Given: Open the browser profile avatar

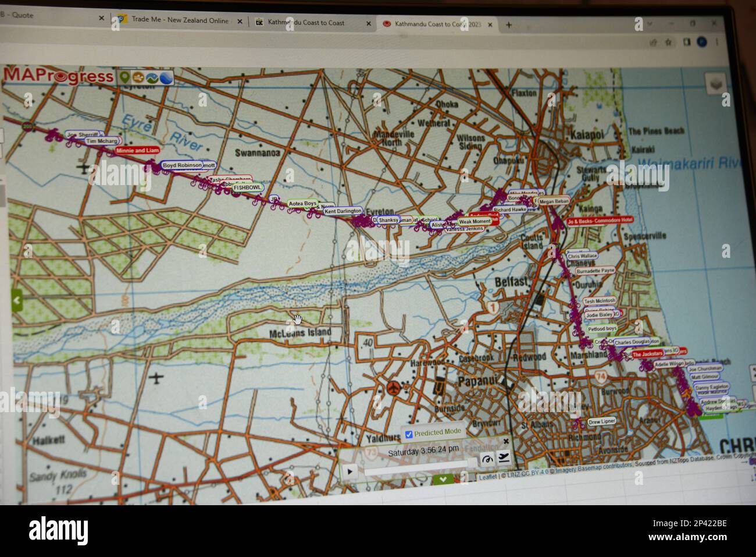Looking at the screenshot, I should [x=701, y=42].
